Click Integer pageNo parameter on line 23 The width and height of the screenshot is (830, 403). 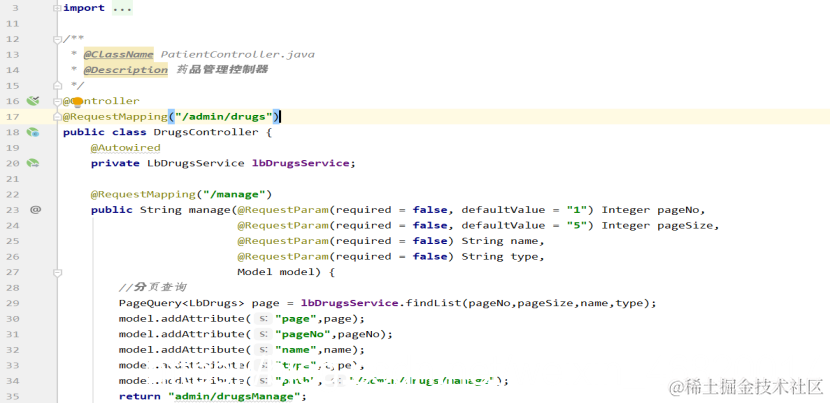click(x=651, y=210)
